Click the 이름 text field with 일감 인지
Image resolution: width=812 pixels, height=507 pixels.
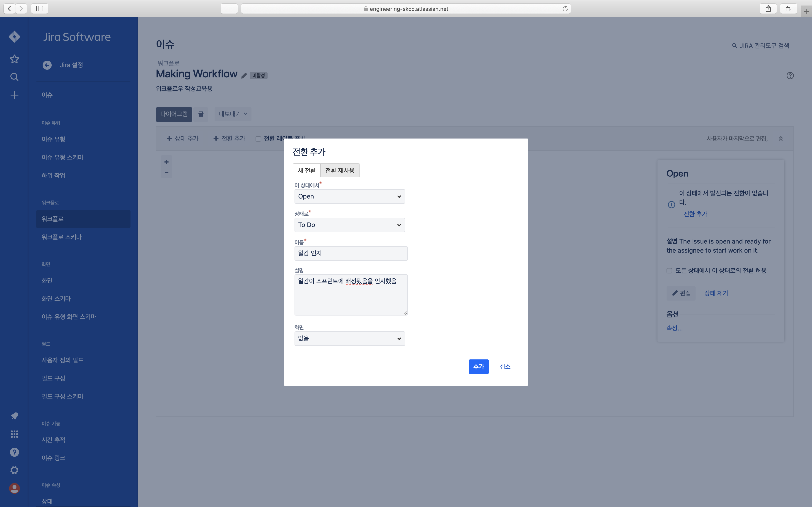[x=351, y=253]
